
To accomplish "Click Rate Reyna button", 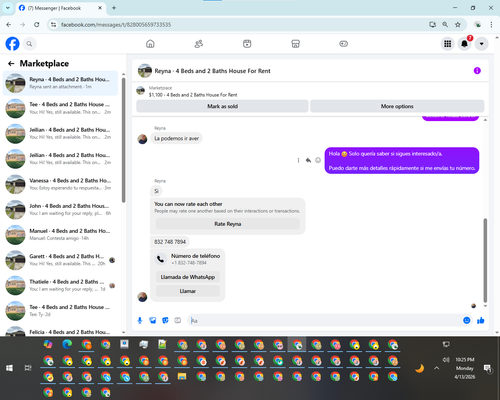I will pyautogui.click(x=228, y=224).
